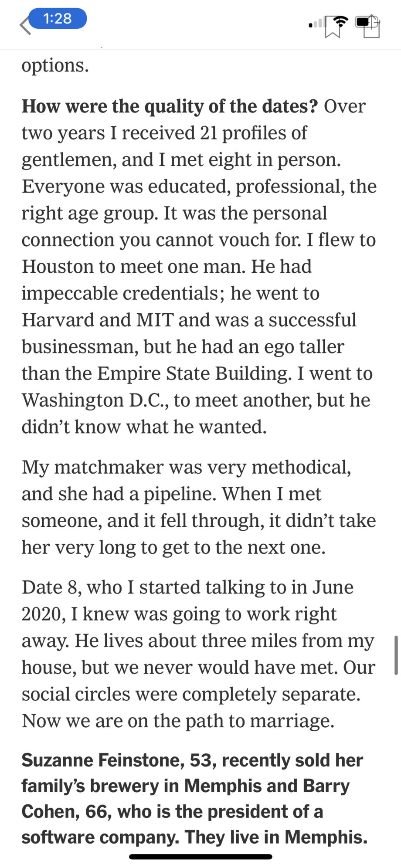This screenshot has height=868, width=401.
Task: Click the article scrollbar indicator
Action: click(396, 655)
